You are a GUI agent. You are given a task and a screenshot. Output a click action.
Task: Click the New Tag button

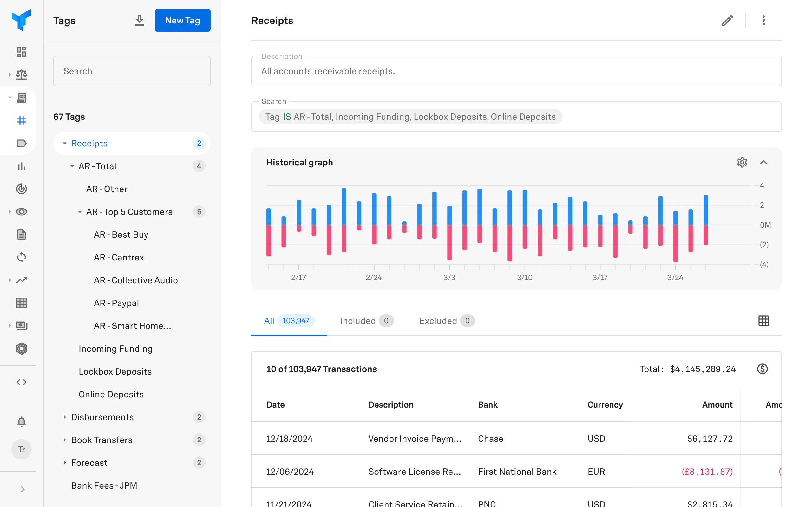tap(182, 21)
